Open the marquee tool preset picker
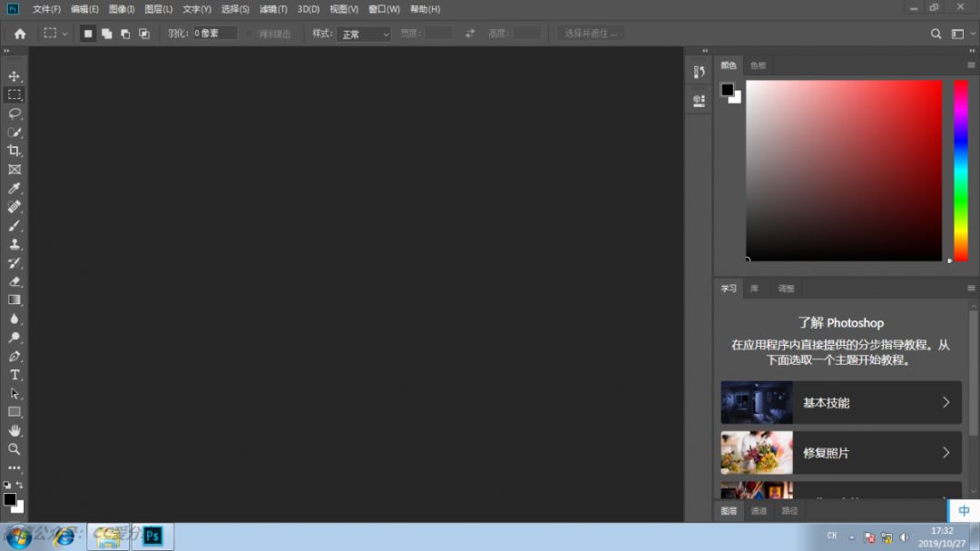 tap(55, 34)
